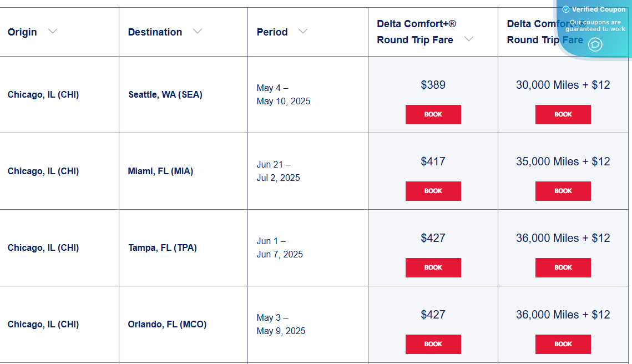Click Chicago, IL (CHI) in the Seattle row

(x=42, y=94)
